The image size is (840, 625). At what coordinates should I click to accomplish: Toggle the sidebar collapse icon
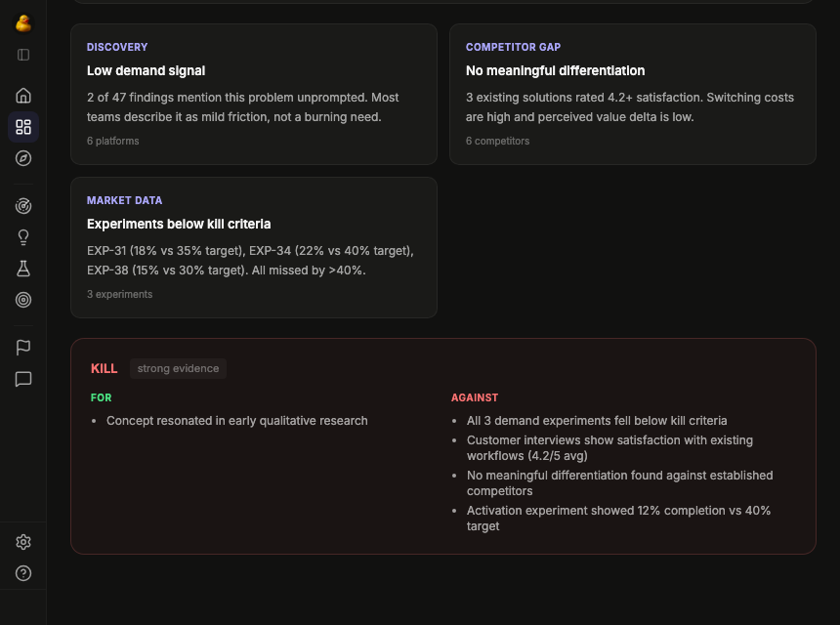(x=22, y=56)
